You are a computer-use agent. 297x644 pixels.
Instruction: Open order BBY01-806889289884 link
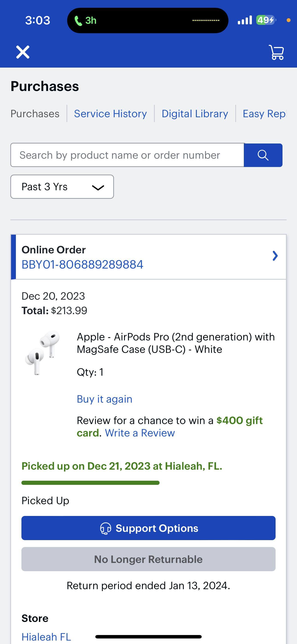tap(82, 264)
